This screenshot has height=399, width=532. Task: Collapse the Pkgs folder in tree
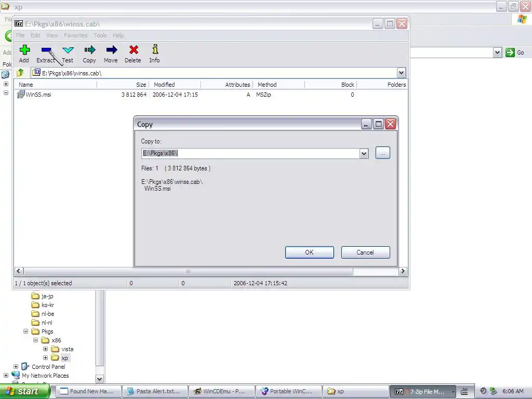tap(26, 331)
